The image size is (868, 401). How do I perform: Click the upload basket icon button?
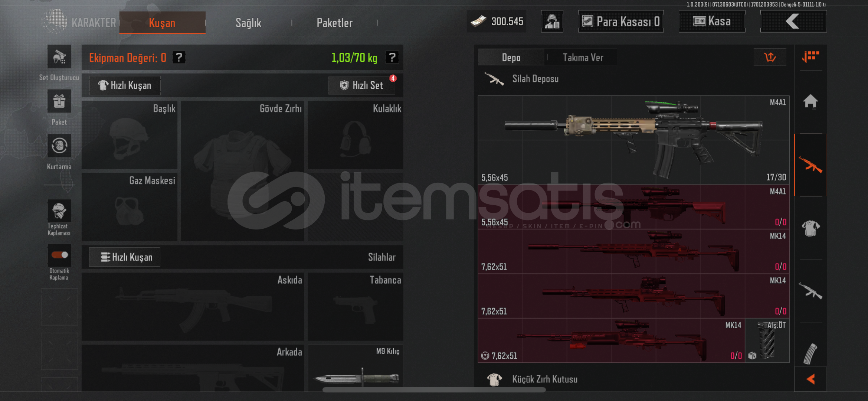coord(770,57)
